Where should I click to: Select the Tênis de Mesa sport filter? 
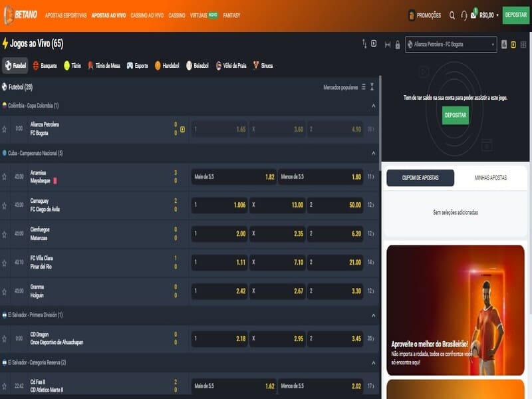tap(104, 65)
